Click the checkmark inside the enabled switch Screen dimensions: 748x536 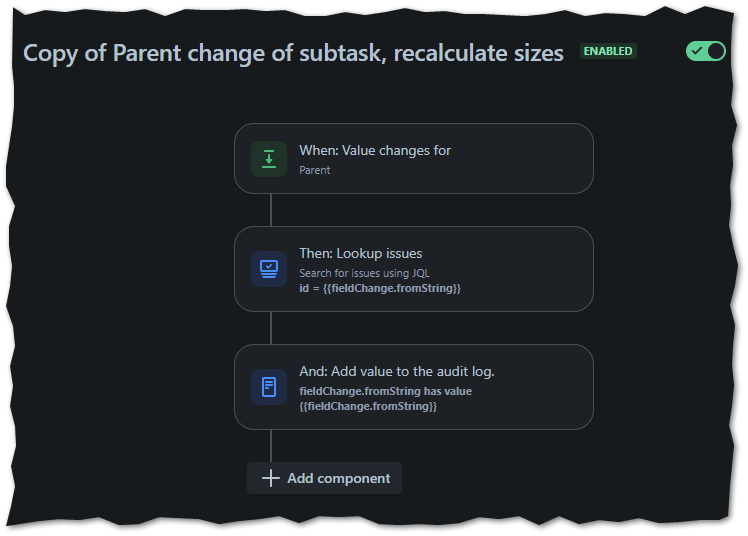pyautogui.click(x=697, y=51)
